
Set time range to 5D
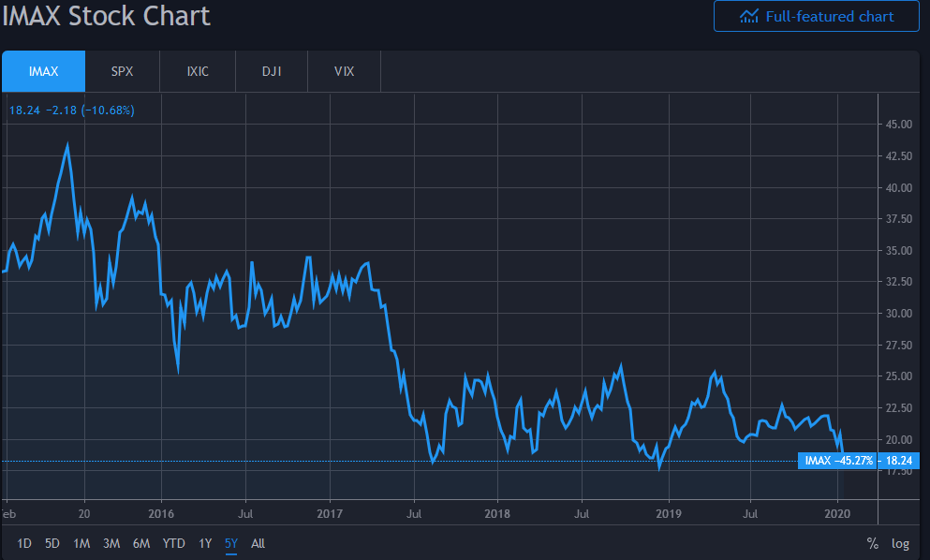(x=52, y=543)
